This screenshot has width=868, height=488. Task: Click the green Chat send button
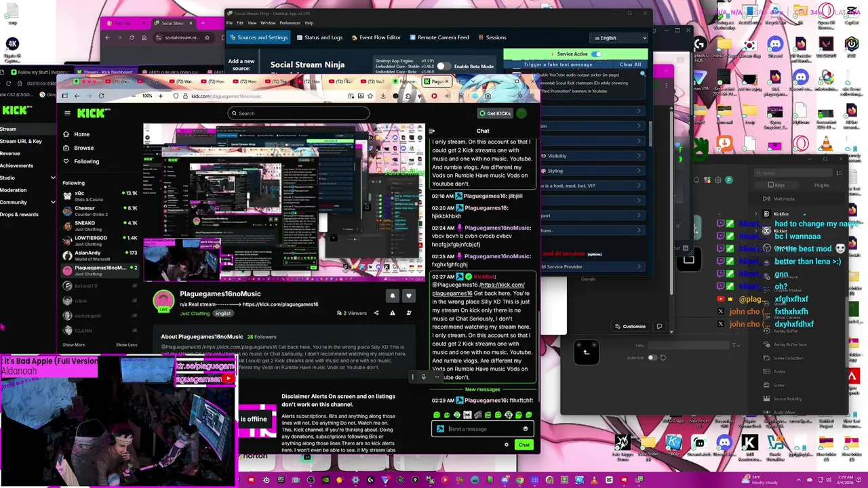(x=524, y=445)
